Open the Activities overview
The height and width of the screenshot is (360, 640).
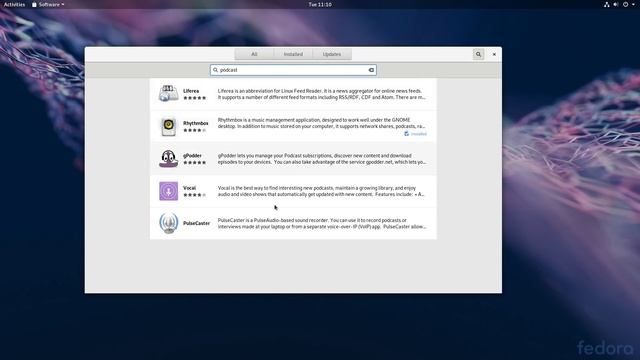tap(14, 4)
